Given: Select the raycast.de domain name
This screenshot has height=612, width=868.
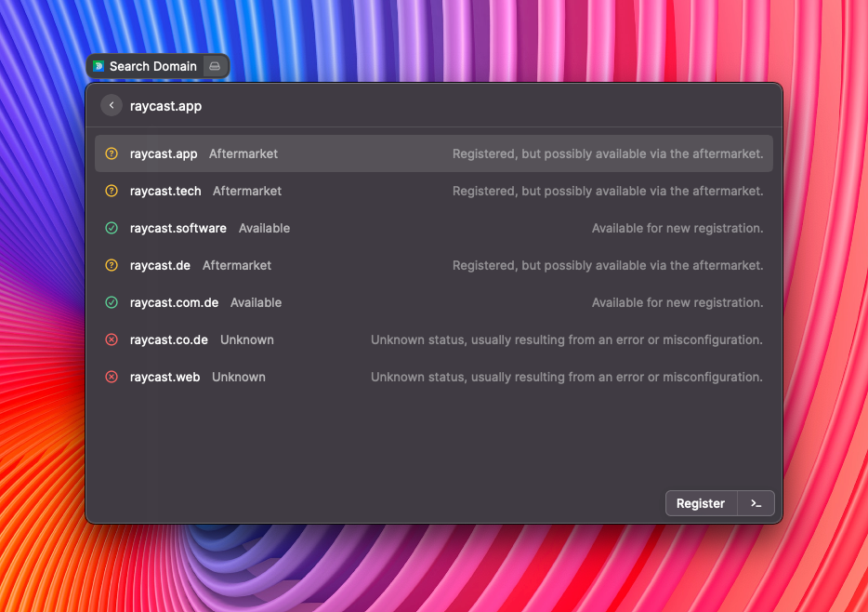Looking at the screenshot, I should click(160, 265).
